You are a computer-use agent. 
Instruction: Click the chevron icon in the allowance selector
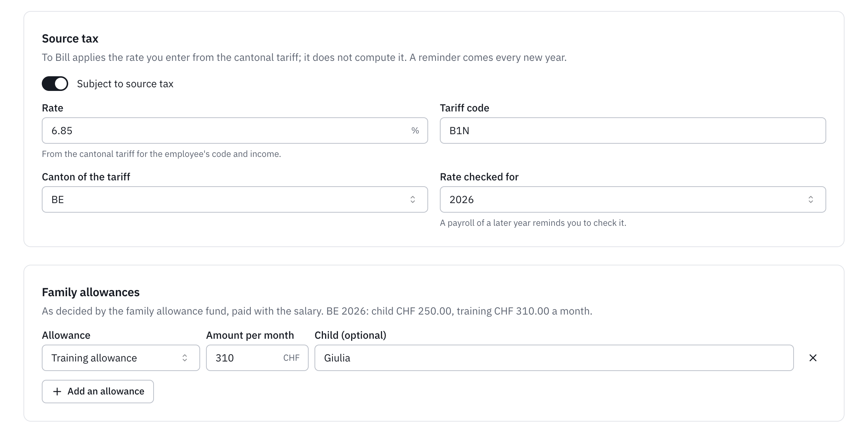[x=185, y=358]
